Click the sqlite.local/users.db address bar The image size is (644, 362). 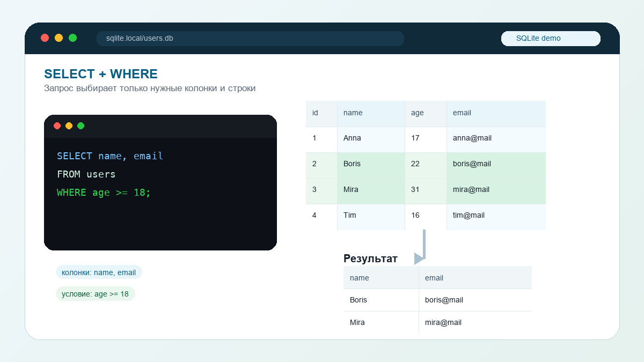click(250, 39)
